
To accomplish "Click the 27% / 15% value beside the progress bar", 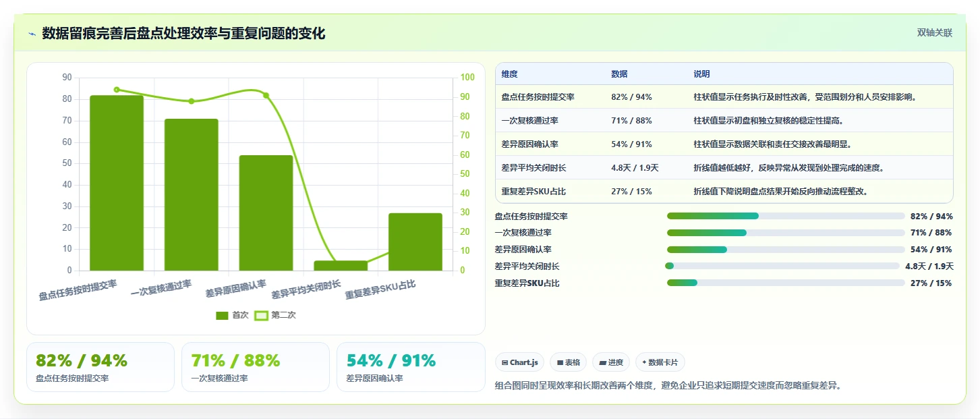I will pyautogui.click(x=931, y=283).
